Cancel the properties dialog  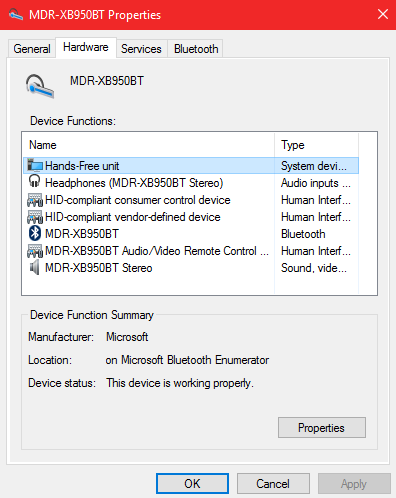tap(273, 483)
